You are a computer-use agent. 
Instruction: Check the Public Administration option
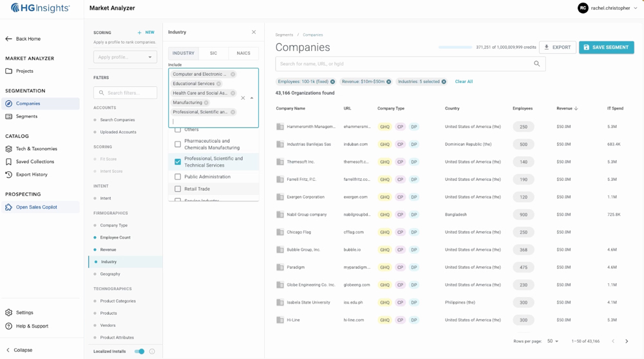tap(178, 177)
